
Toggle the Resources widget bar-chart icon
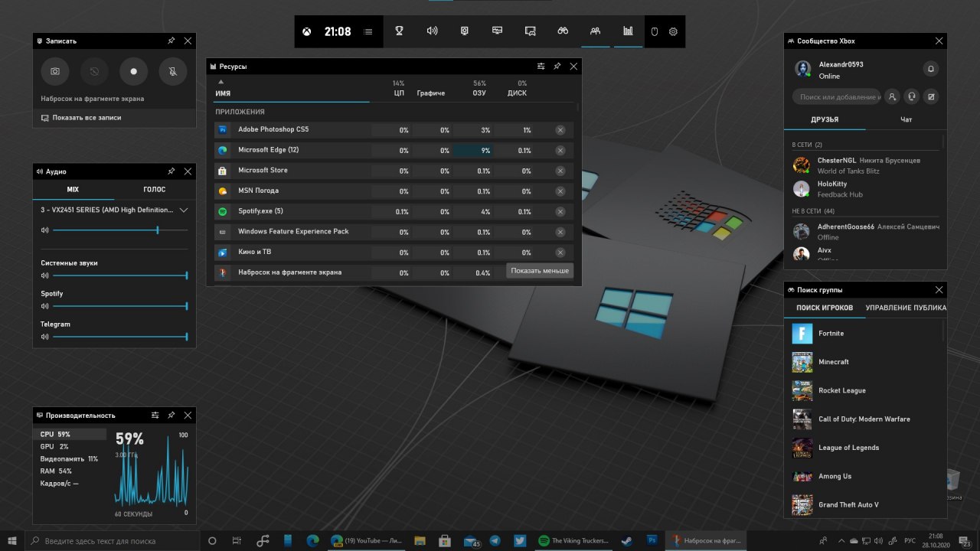(628, 31)
